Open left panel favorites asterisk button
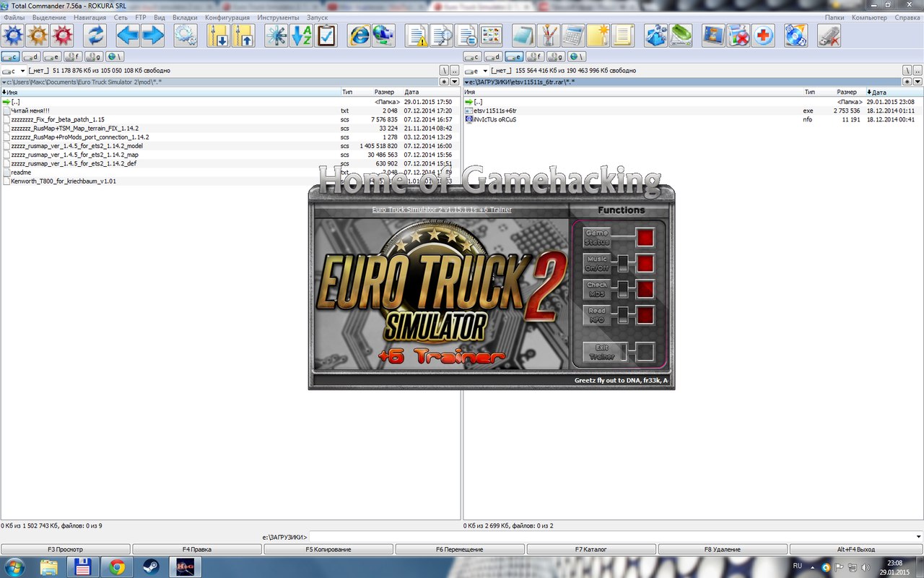This screenshot has height=578, width=924. click(445, 82)
